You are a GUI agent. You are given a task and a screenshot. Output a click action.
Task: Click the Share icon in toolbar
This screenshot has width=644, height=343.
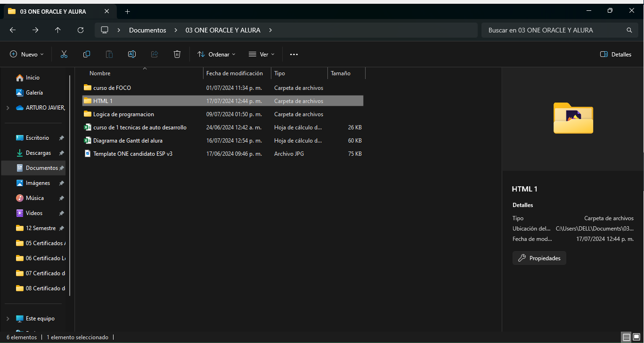155,54
